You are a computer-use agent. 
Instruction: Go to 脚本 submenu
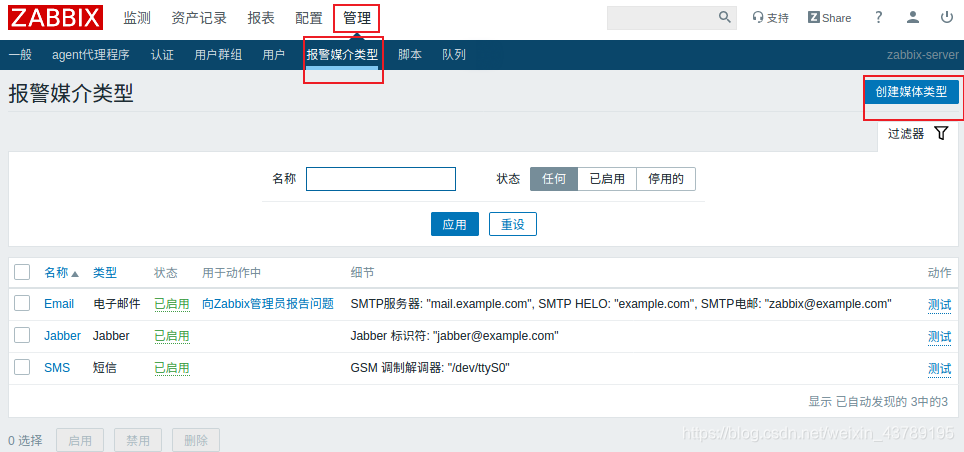pyautogui.click(x=410, y=55)
